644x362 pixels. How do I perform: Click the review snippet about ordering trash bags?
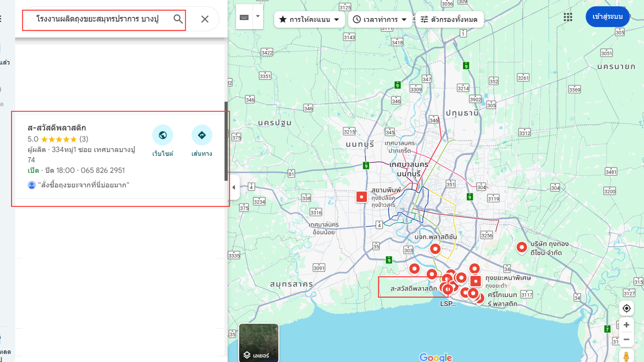coord(84,185)
